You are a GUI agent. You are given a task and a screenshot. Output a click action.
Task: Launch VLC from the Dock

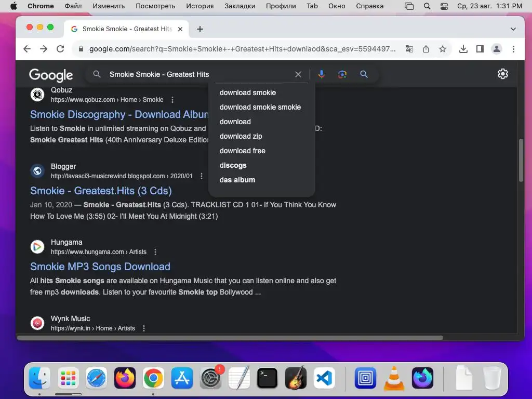[x=394, y=378]
